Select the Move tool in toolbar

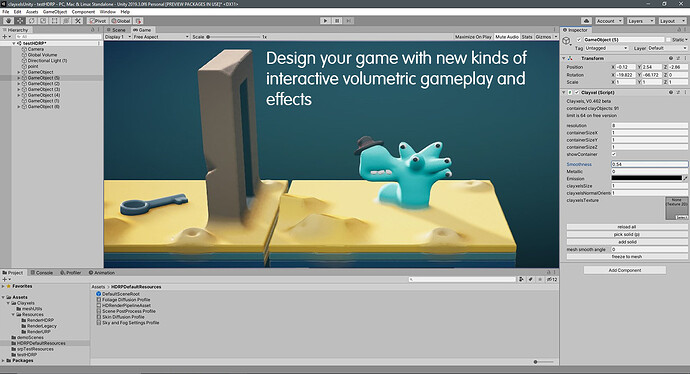point(20,21)
